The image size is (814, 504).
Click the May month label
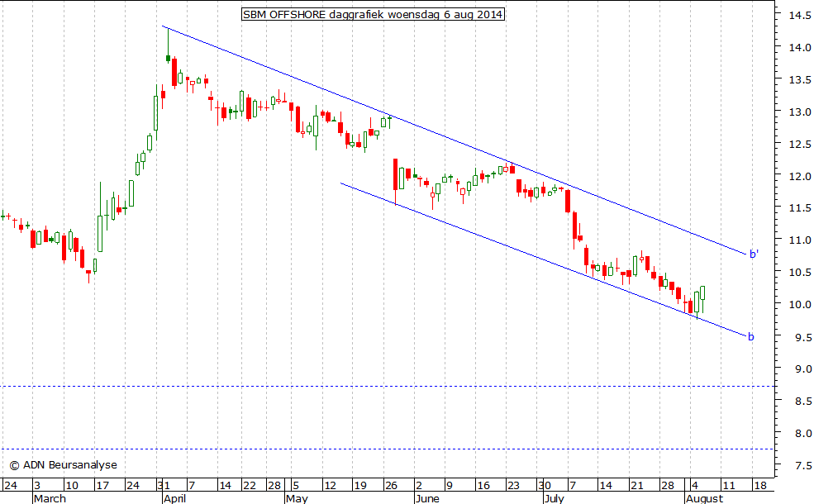297,498
